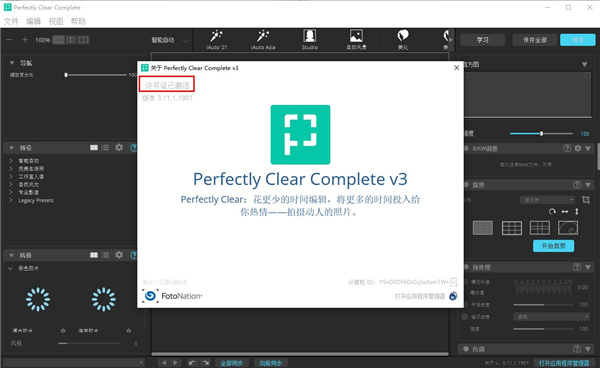Screen dimensions: 600x368
Task: Click 打开应用程序管理器 in status bar
Action: [x=564, y=363]
